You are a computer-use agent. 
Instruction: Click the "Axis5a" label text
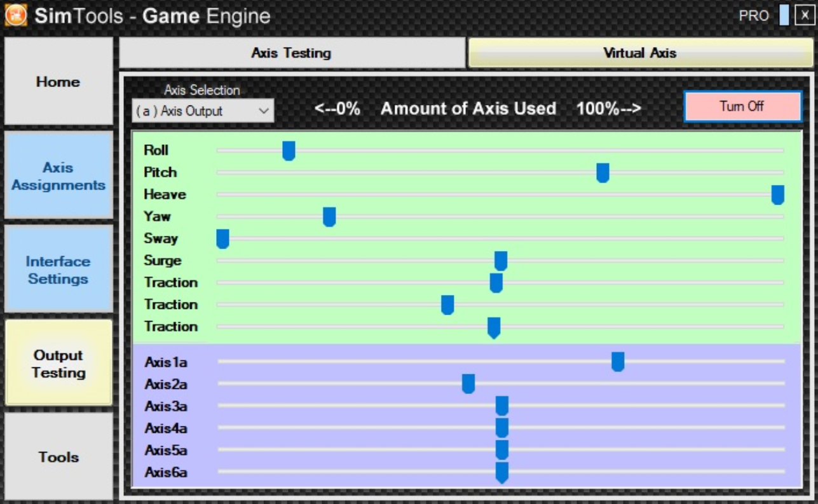coord(166,451)
